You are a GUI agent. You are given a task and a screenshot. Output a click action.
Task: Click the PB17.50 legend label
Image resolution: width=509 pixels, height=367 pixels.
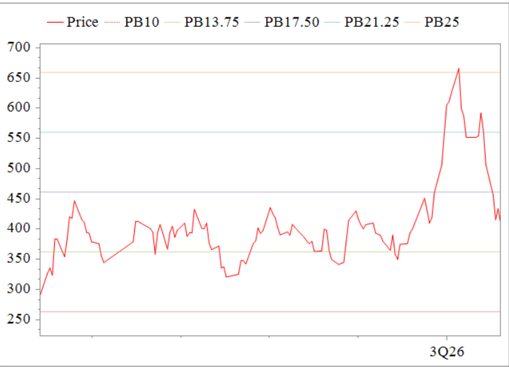point(292,22)
